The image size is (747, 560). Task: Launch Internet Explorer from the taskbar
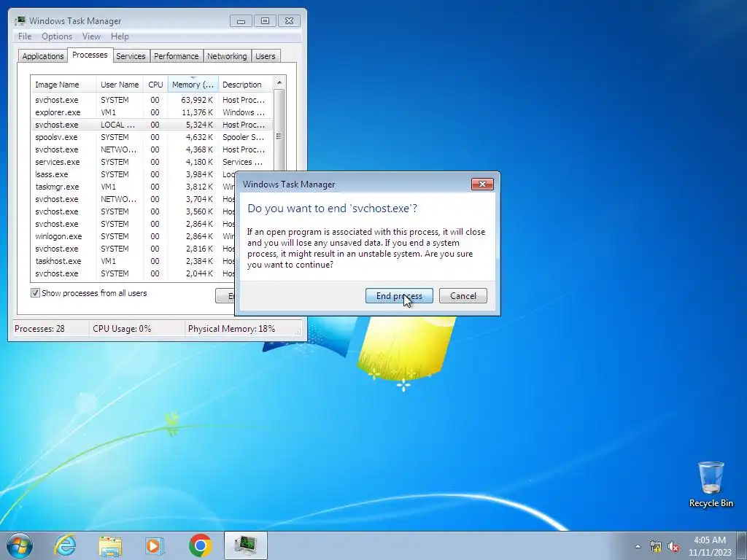pos(65,545)
